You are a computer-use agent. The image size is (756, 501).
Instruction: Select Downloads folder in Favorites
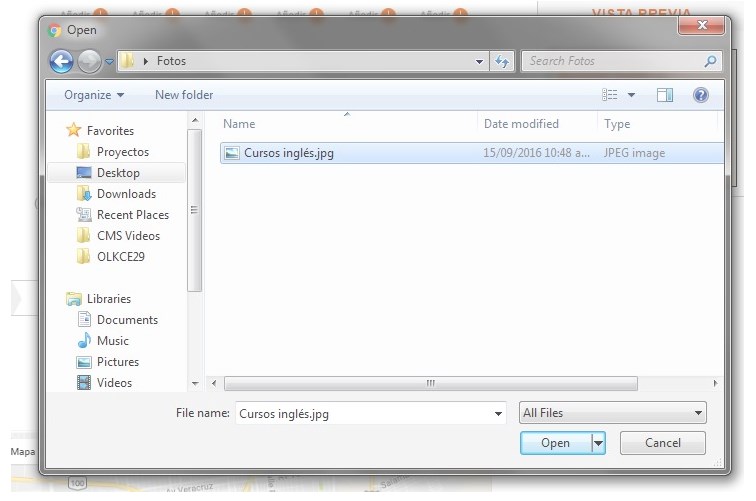tap(126, 194)
